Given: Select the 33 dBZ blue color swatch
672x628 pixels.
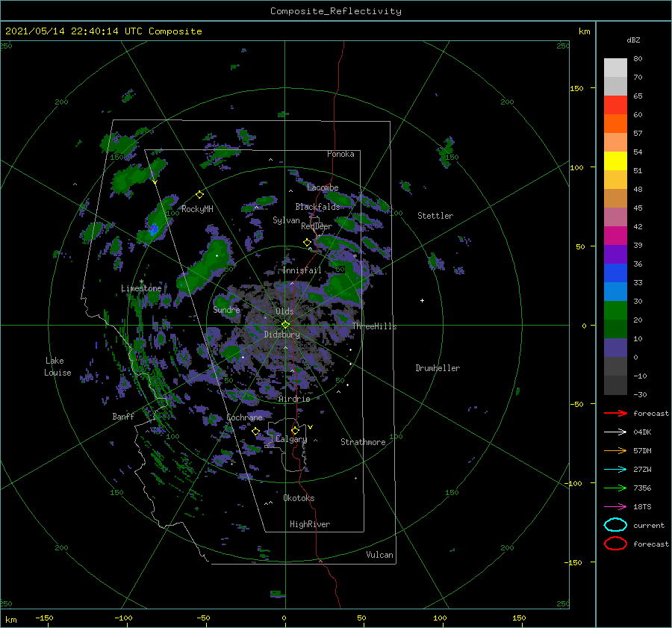Looking at the screenshot, I should pyautogui.click(x=615, y=273).
